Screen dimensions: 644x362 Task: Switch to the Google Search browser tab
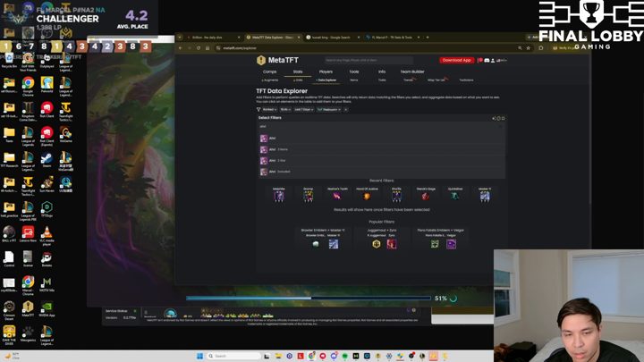(x=331, y=38)
